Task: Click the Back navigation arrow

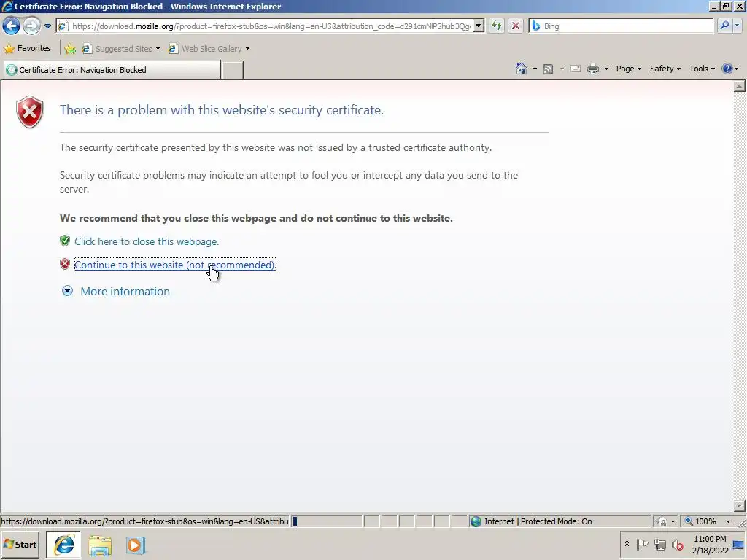Action: (11, 26)
